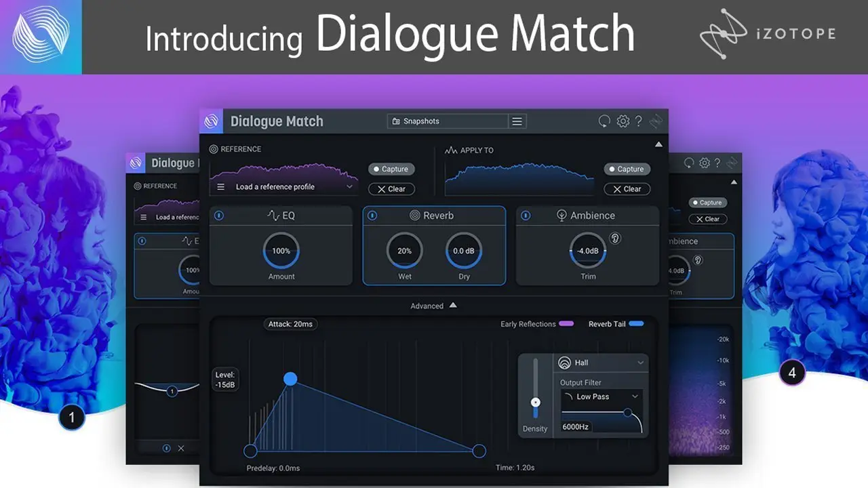Click the Density slider handle
This screenshot has width=868, height=488.
[536, 403]
